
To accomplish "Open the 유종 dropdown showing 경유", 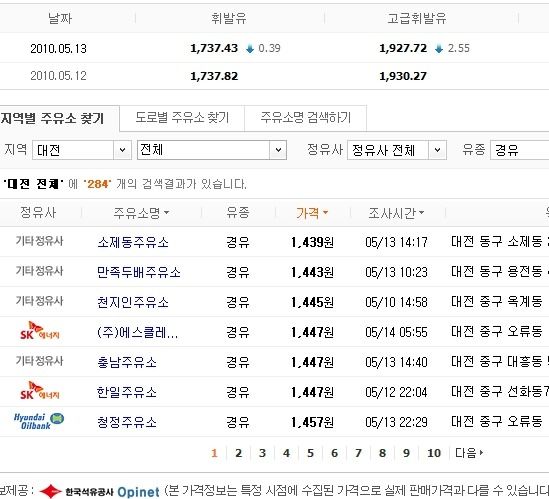I will coord(520,150).
